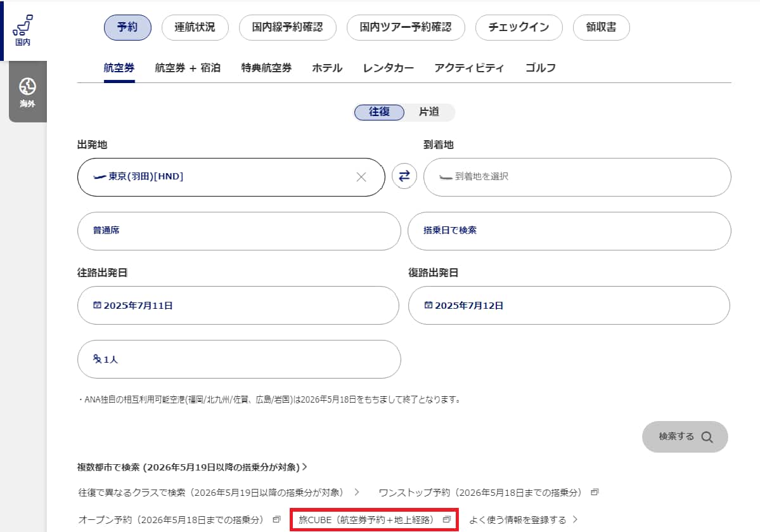This screenshot has width=760, height=532.
Task: Click the domestic flights seat icon
Action: point(23,25)
